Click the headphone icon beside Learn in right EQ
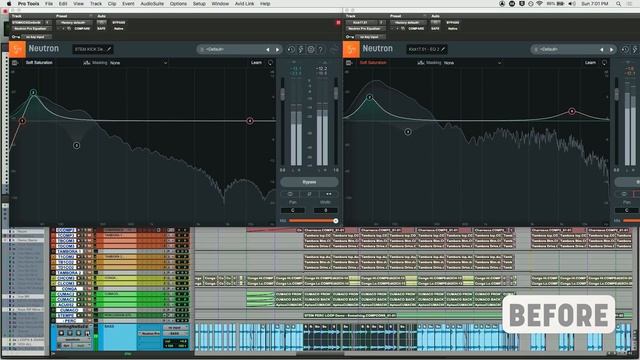Image resolution: width=640 pixels, height=360 pixels. pos(604,63)
